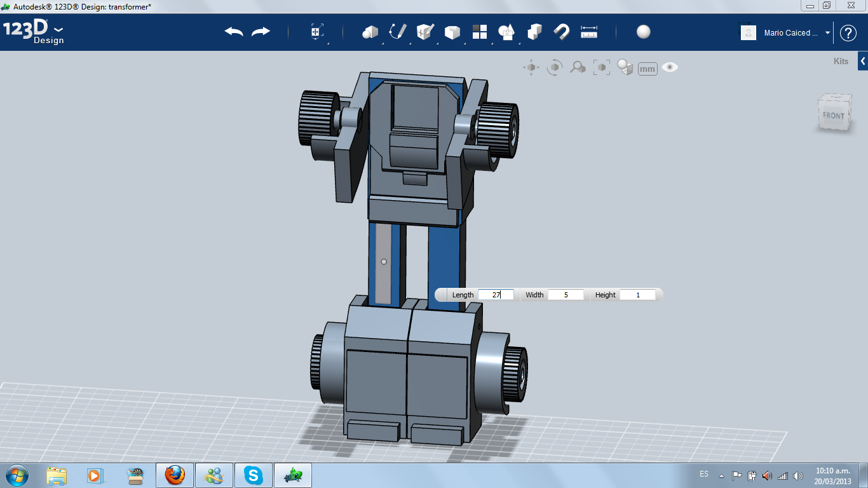The image size is (868, 488).
Task: Open the Pattern tool
Action: [x=479, y=32]
